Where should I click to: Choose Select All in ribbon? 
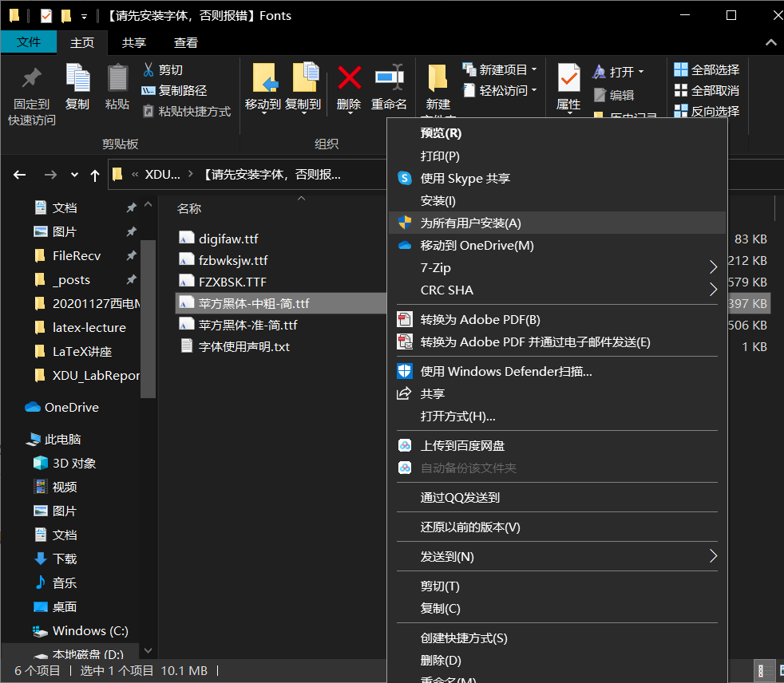(x=707, y=70)
